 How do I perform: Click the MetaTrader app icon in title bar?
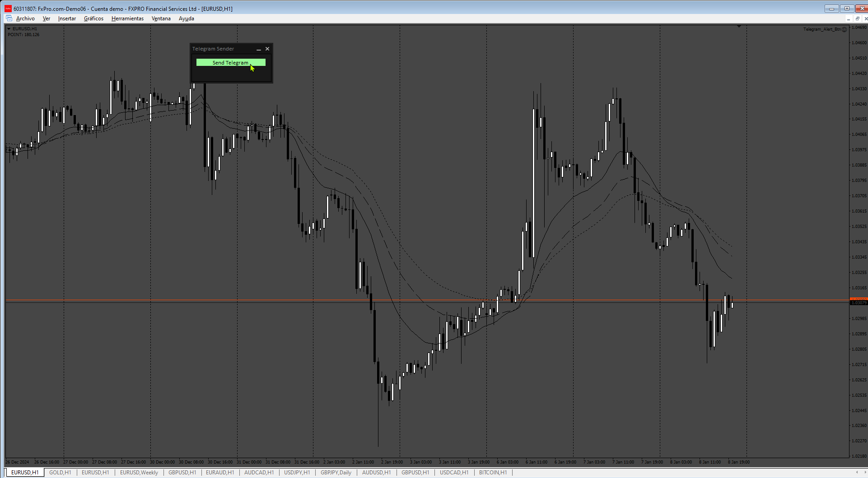pos(8,9)
